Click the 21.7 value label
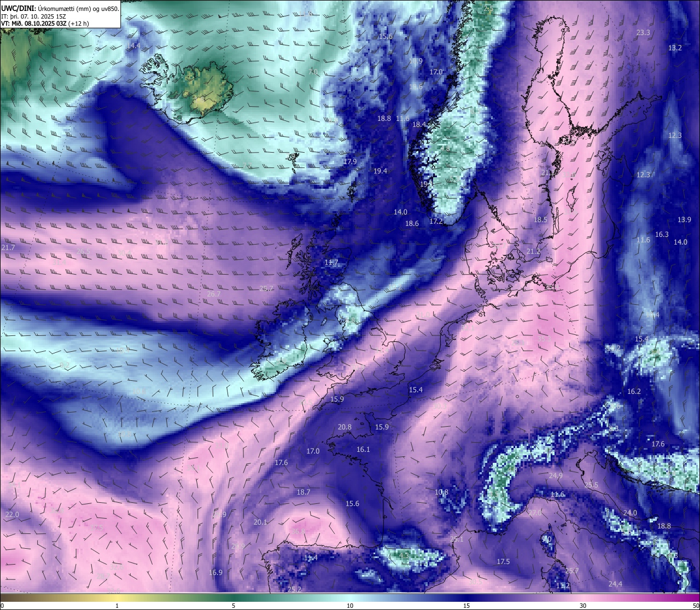Viewport: 700px width, 610px height. pyautogui.click(x=8, y=248)
